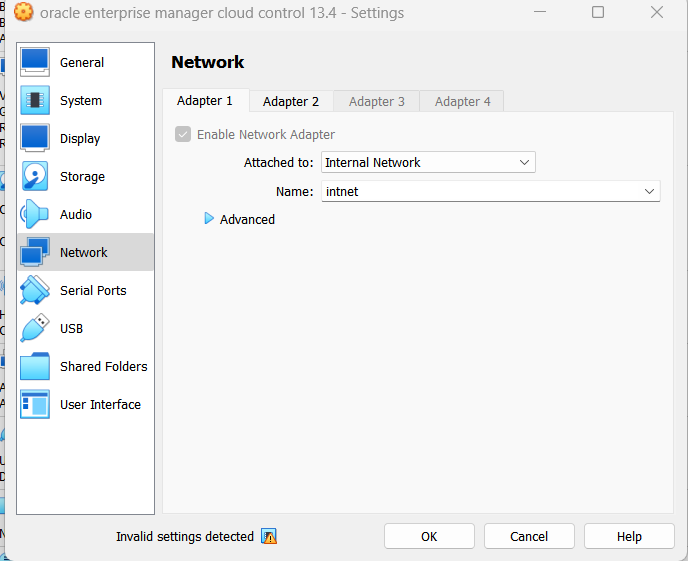Viewport: 688px width, 561px height.
Task: Click the Audio speaker icon
Action: coord(35,214)
